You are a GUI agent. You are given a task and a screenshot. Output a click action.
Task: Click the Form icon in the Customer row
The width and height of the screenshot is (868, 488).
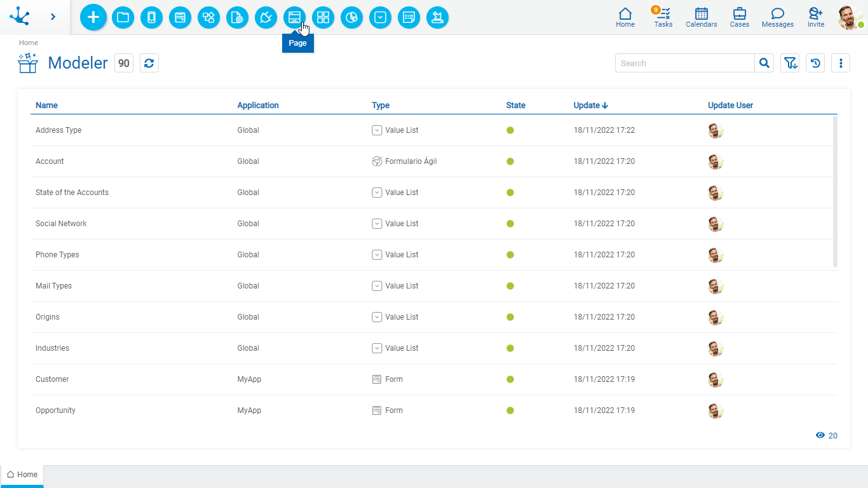coord(377,379)
